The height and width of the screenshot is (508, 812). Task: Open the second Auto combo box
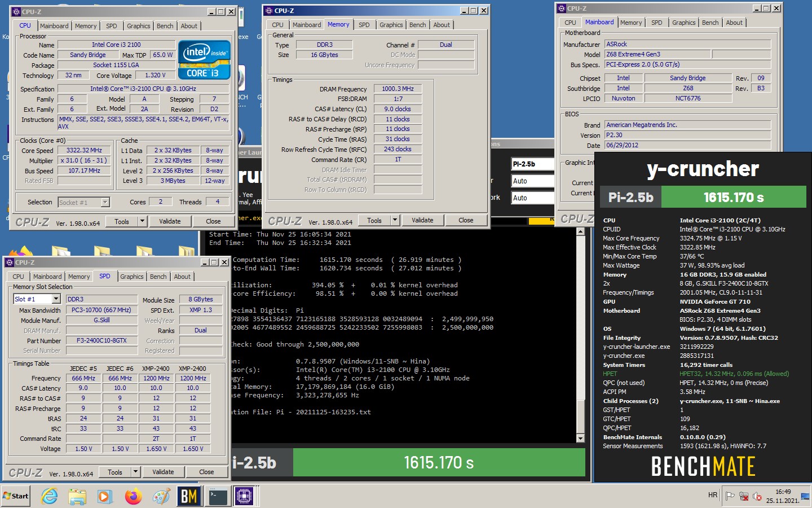532,198
